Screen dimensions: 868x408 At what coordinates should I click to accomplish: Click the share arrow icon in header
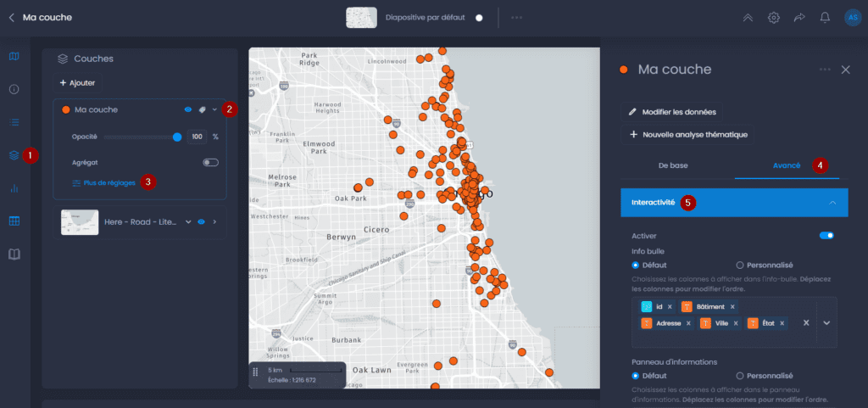(798, 18)
